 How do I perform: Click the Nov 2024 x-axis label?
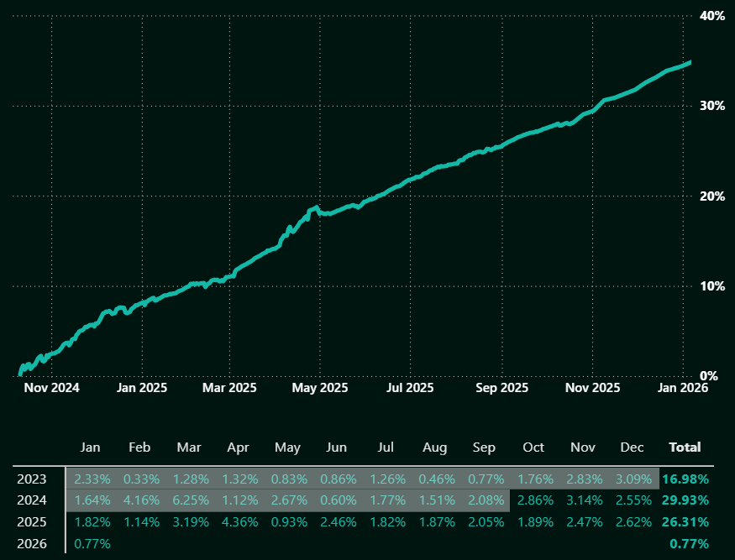52,388
